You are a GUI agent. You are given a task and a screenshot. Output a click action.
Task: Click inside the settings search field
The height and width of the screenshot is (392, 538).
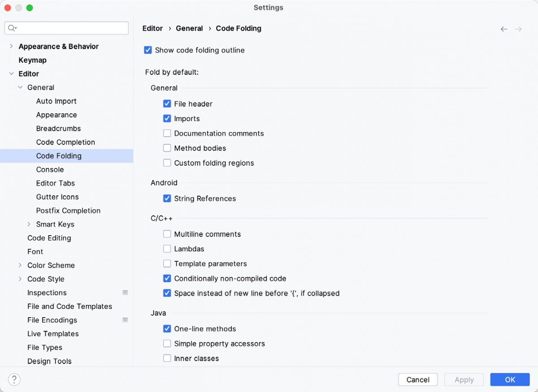tap(67, 28)
